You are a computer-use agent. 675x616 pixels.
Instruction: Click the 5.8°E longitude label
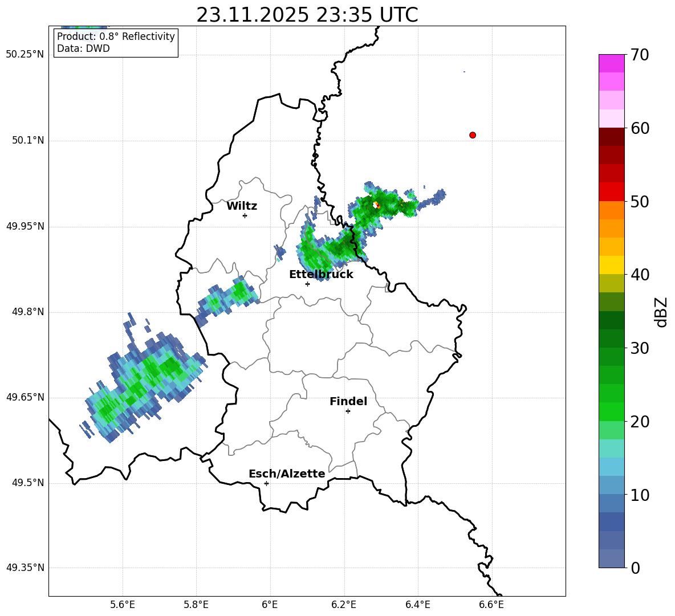click(196, 605)
